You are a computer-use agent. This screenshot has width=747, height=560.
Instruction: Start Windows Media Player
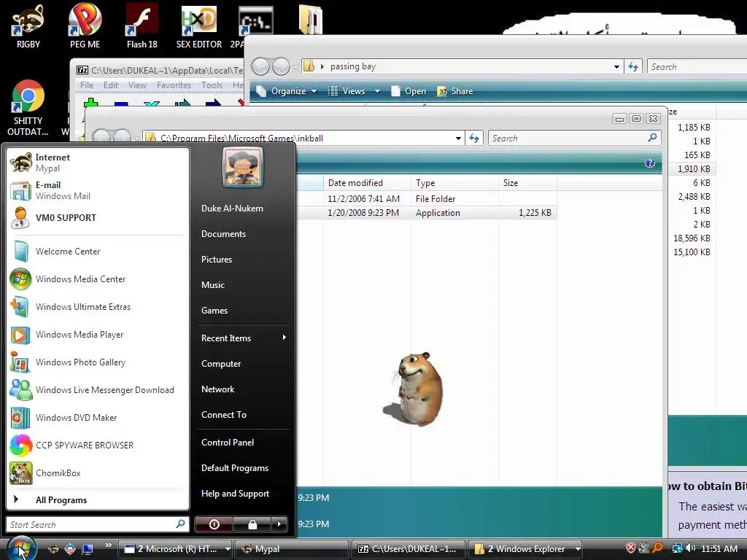click(x=98, y=334)
